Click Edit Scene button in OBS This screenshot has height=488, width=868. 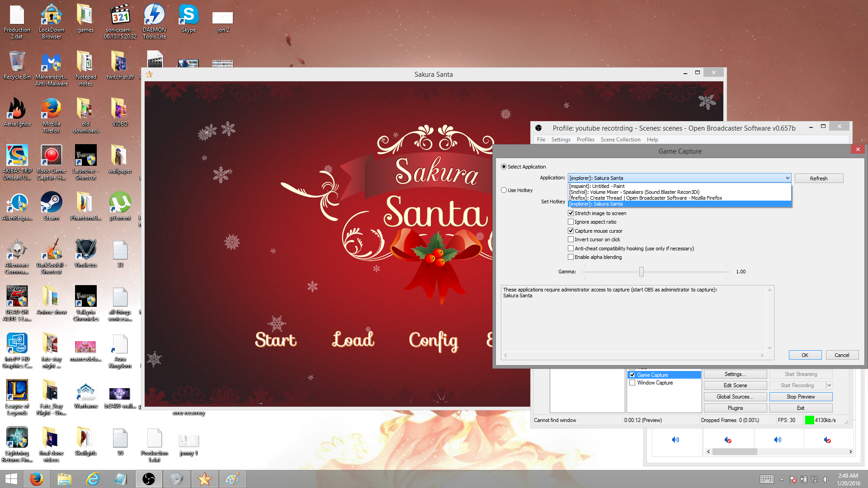click(735, 385)
